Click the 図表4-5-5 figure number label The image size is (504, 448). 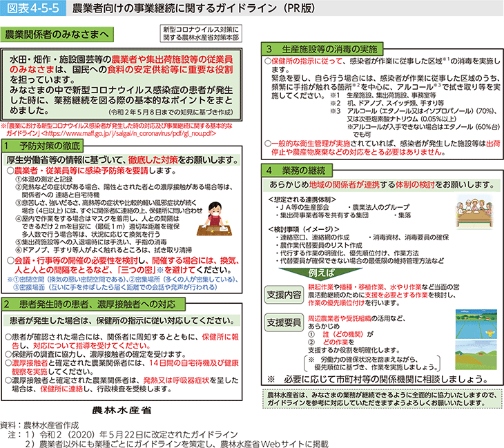click(x=33, y=8)
